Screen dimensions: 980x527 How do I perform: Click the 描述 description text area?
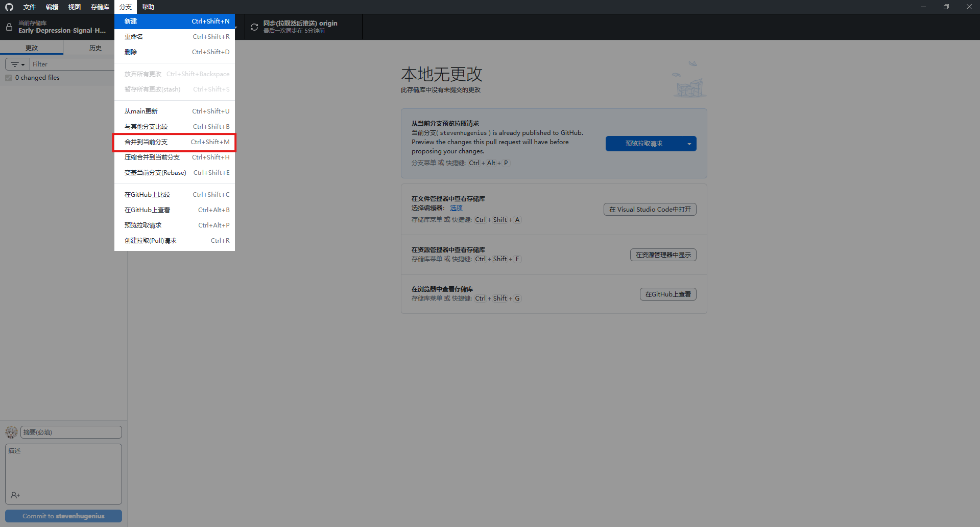point(63,468)
